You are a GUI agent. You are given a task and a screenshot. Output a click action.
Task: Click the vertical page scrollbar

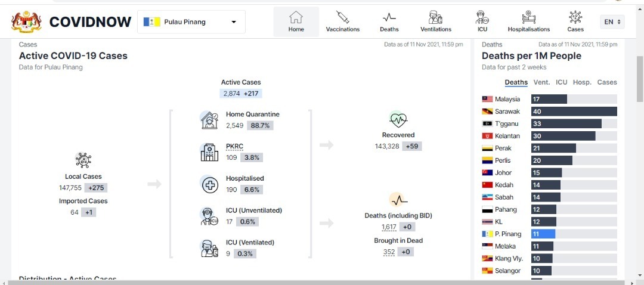(640, 78)
